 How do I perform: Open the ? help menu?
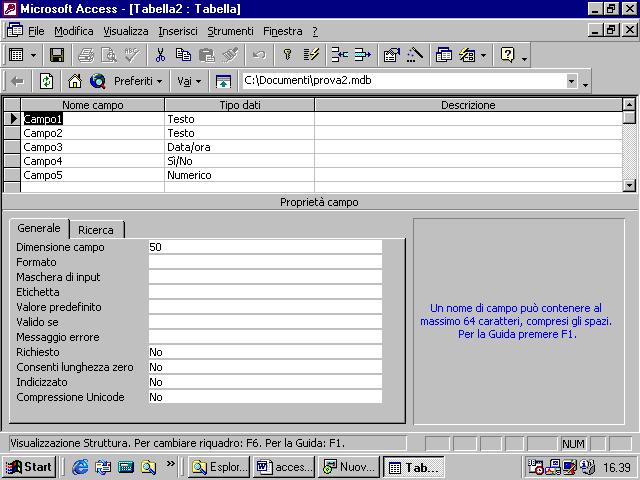coord(315,31)
